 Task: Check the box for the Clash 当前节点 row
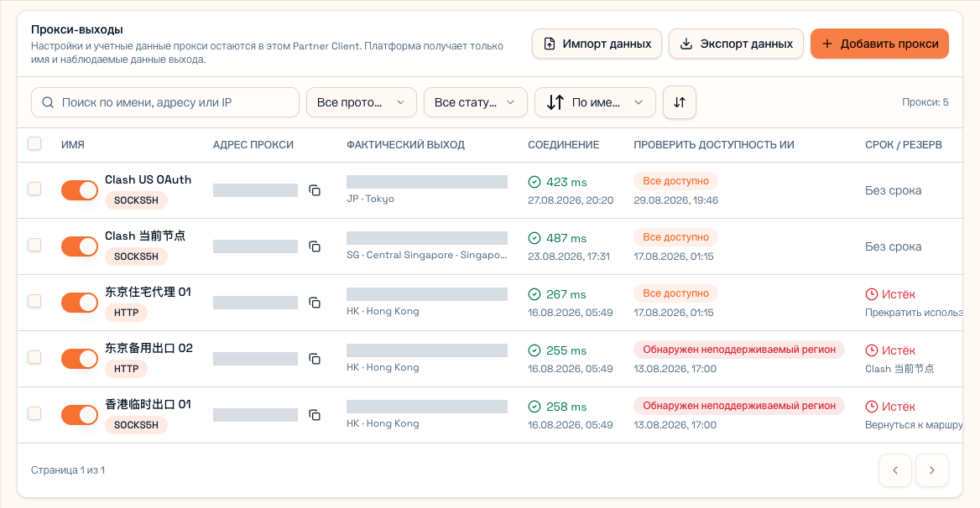pos(34,245)
